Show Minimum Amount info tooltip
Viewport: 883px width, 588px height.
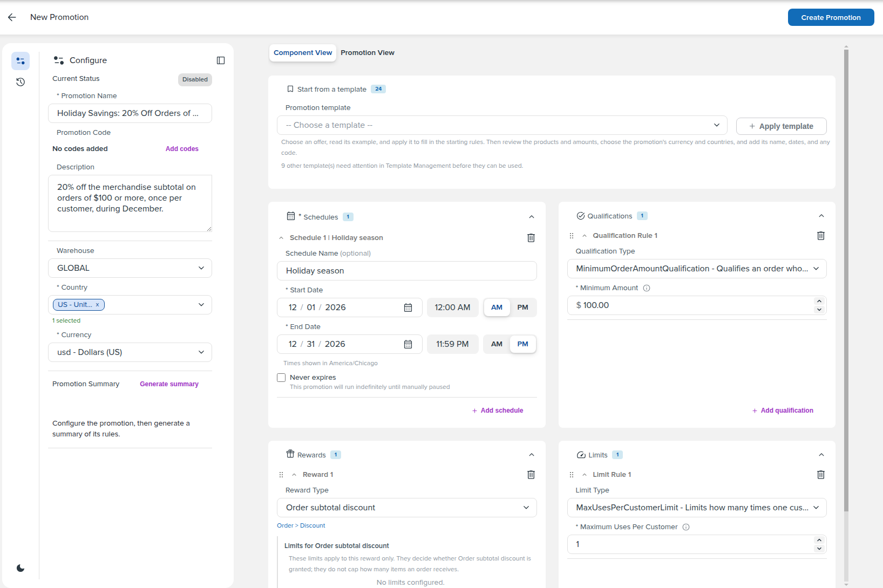tap(647, 288)
